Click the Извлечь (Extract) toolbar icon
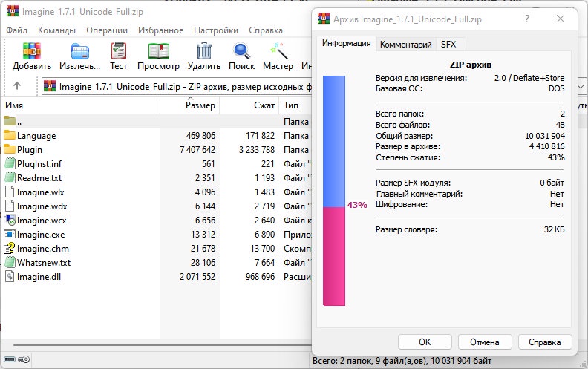 pyautogui.click(x=80, y=52)
